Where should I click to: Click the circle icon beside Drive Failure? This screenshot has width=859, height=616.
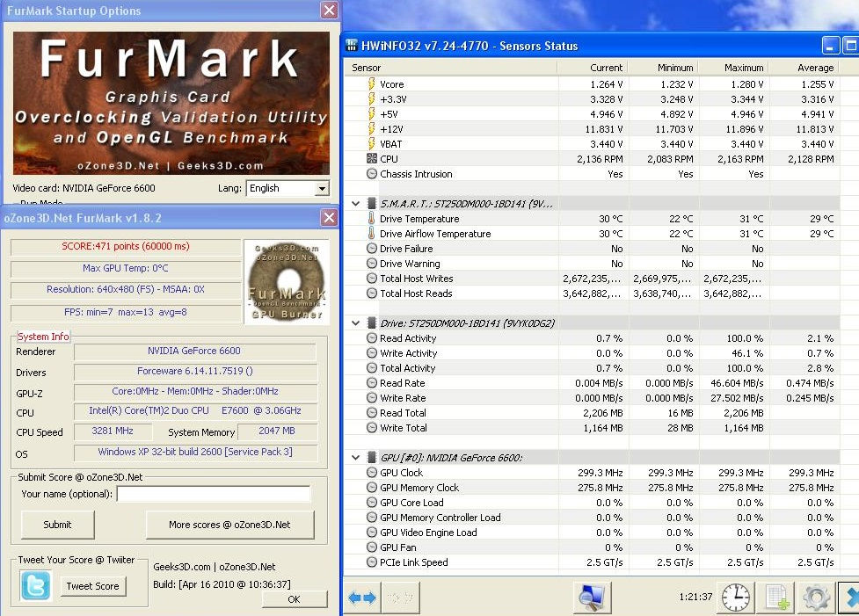[x=371, y=249]
